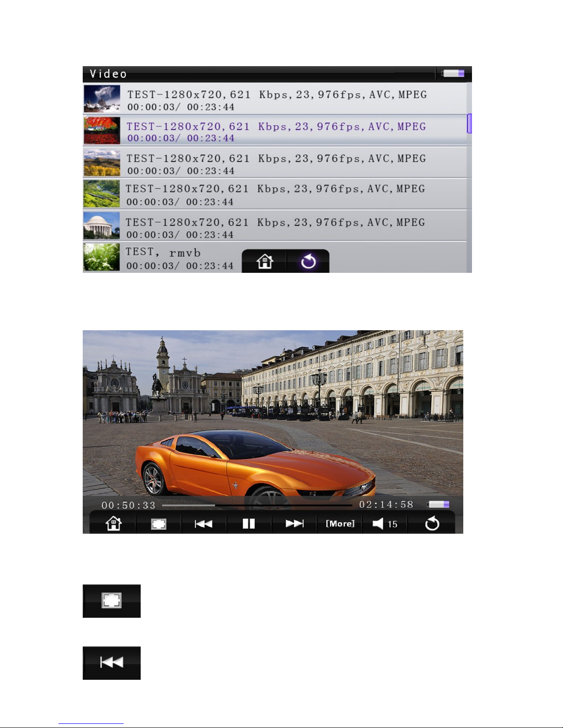Image resolution: width=563 pixels, height=728 pixels.
Task: Open the green grass thumbnail video
Action: (102, 257)
